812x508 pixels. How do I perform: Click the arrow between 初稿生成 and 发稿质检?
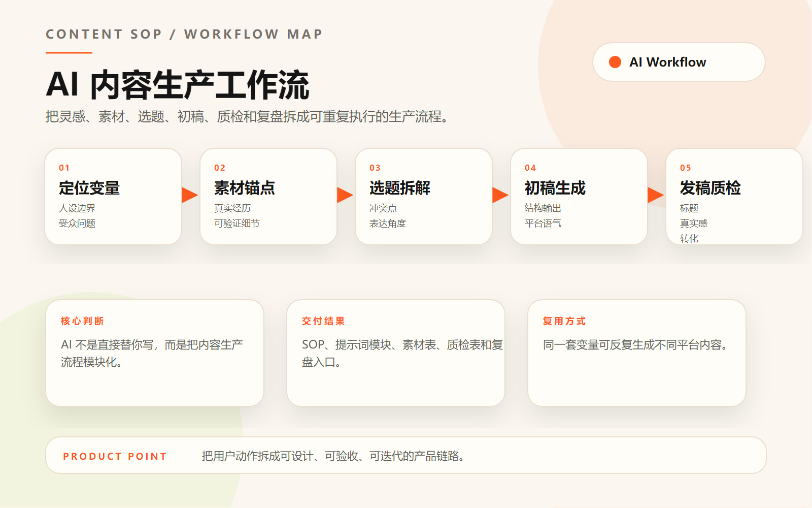pyautogui.click(x=656, y=195)
